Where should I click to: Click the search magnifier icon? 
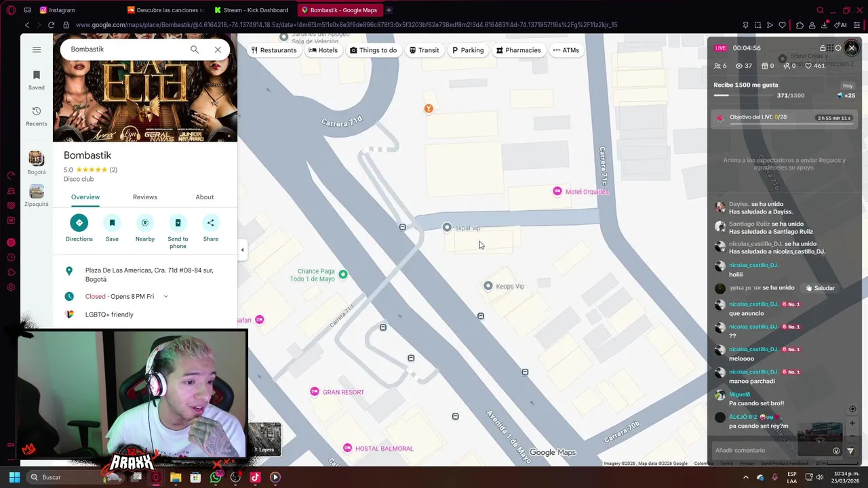(195, 49)
